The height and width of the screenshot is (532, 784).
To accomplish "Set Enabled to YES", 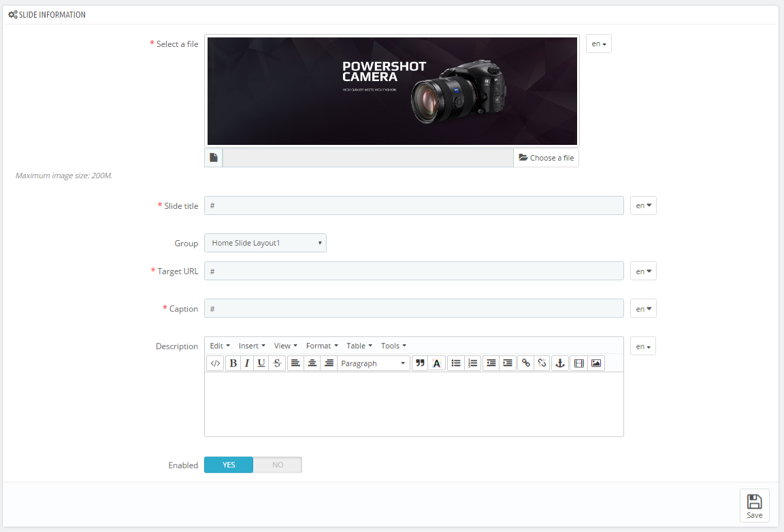I will click(229, 465).
